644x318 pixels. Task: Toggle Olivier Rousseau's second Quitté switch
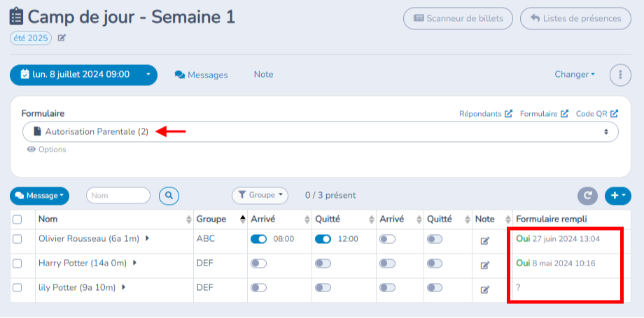(x=435, y=239)
